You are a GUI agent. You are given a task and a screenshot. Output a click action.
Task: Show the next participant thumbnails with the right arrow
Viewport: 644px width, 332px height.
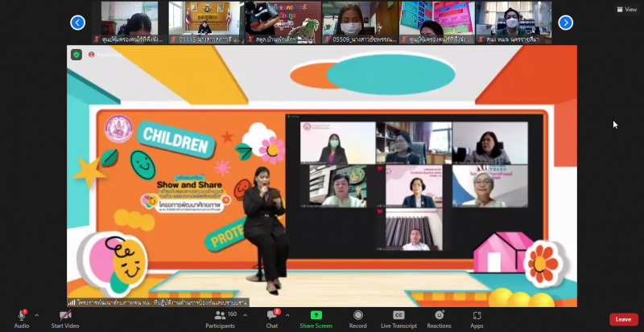[566, 23]
